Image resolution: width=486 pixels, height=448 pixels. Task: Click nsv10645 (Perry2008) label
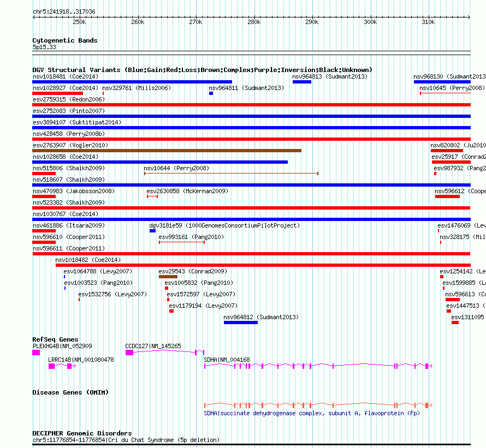452,88
